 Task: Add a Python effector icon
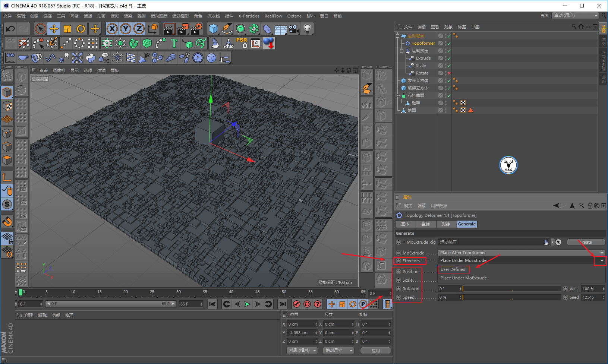[x=91, y=58]
